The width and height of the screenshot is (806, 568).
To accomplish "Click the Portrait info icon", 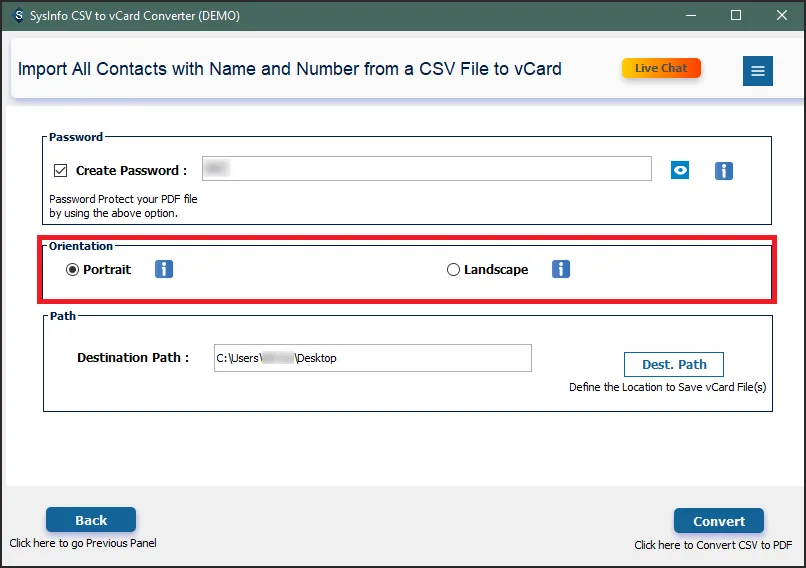I will click(164, 269).
